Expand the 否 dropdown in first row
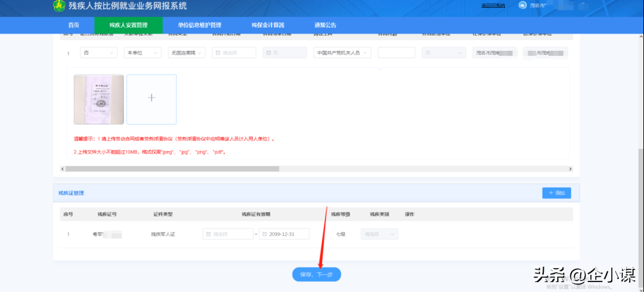 coord(94,53)
